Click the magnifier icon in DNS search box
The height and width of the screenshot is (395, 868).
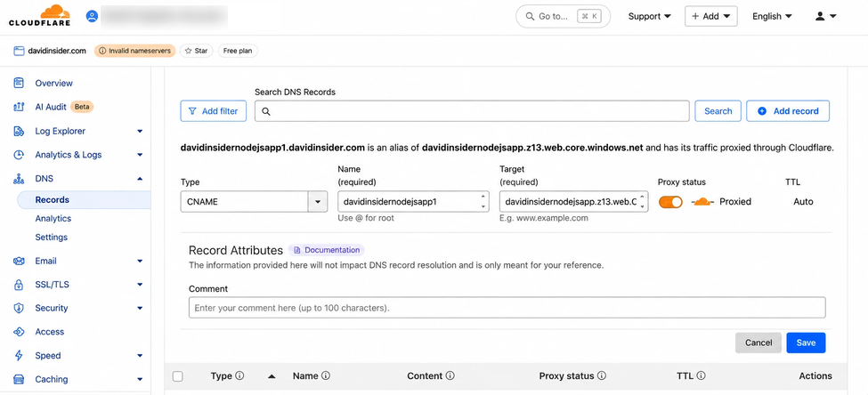[x=265, y=111]
